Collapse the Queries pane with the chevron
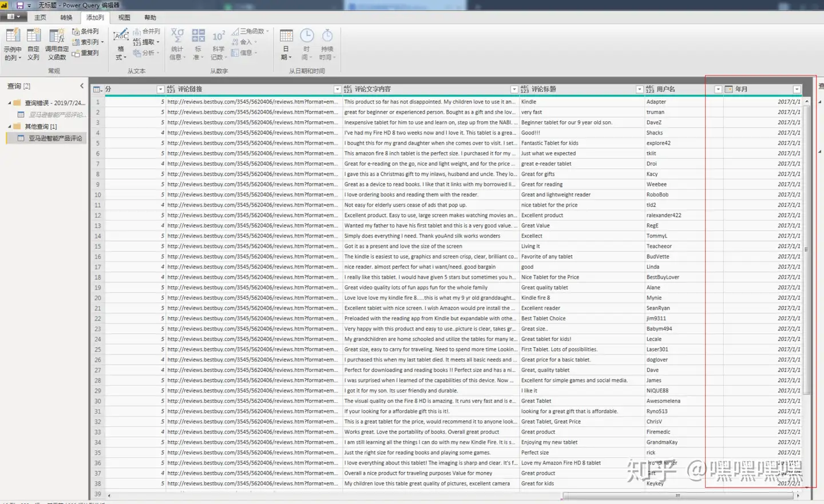 (x=82, y=86)
